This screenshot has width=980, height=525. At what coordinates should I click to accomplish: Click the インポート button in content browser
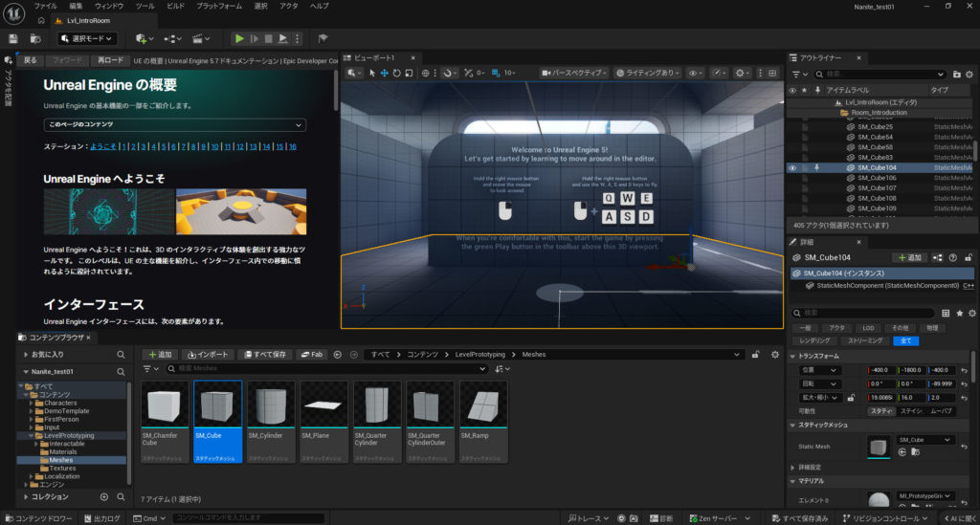(207, 354)
